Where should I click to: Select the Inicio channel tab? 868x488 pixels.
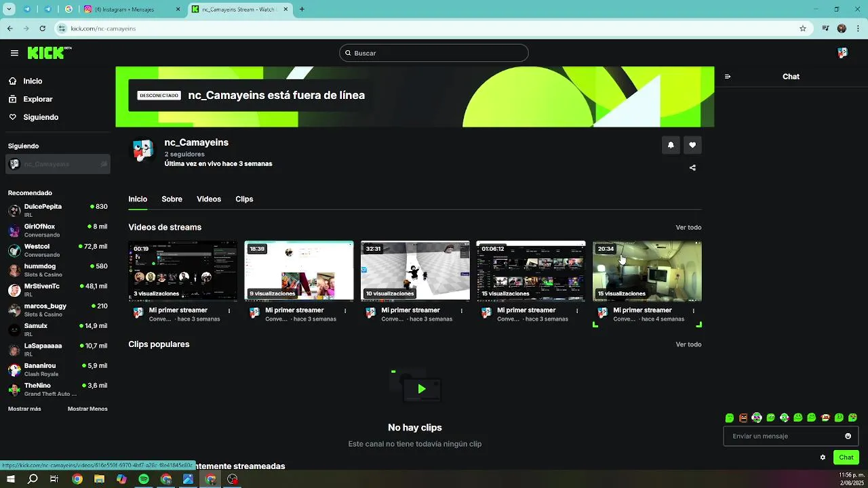pyautogui.click(x=138, y=199)
